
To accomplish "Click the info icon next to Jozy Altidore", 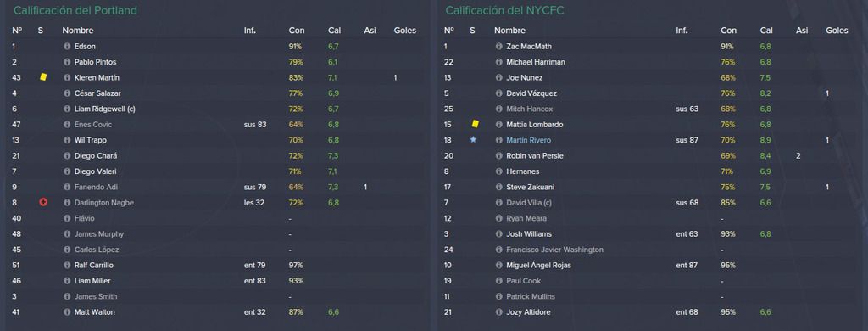I will (498, 312).
